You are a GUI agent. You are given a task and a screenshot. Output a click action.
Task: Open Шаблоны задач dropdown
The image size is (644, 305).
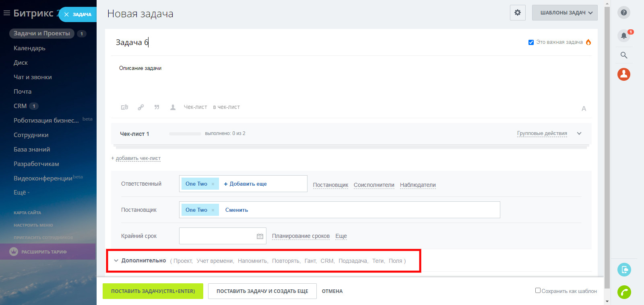[x=565, y=12]
